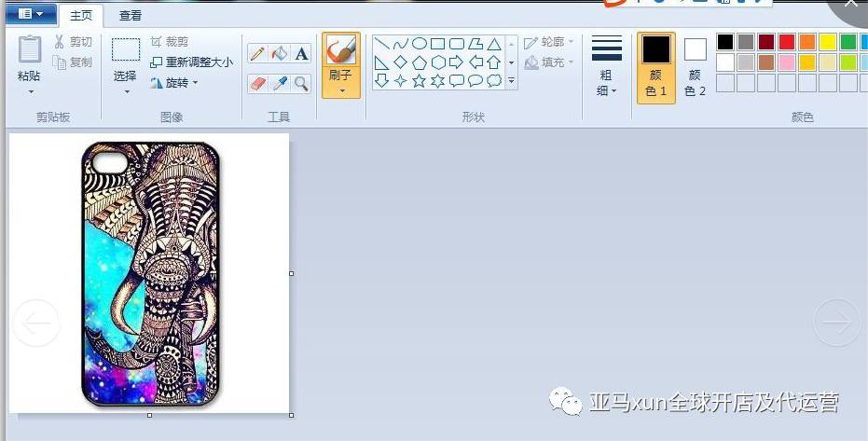Pick the black color swatch
The width and height of the screenshot is (868, 441).
pyautogui.click(x=725, y=42)
